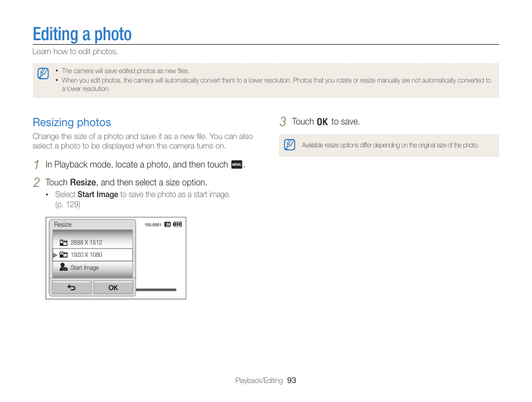Tap the back arrow button in Resize dialog
Screen dimensions: 532x402
point(71,288)
